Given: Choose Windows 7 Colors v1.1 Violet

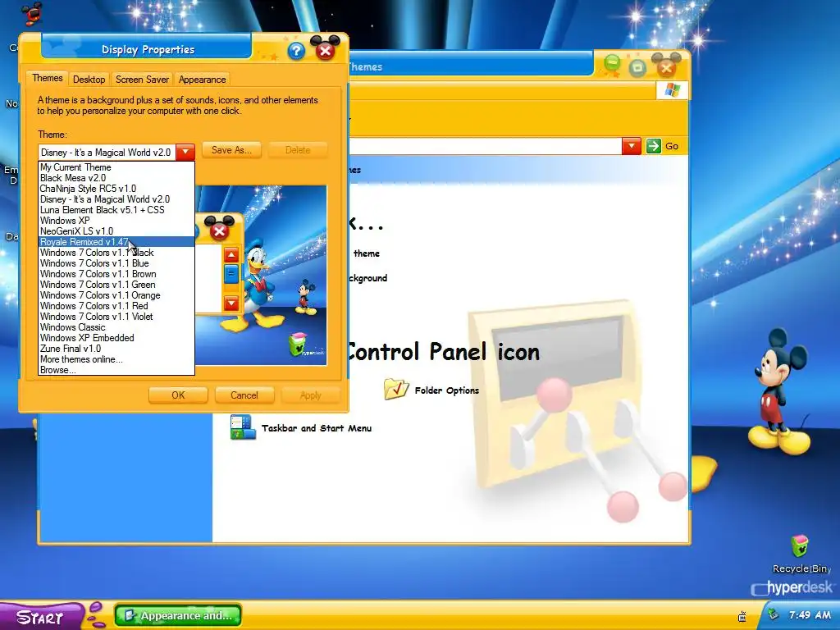Looking at the screenshot, I should tap(116, 317).
